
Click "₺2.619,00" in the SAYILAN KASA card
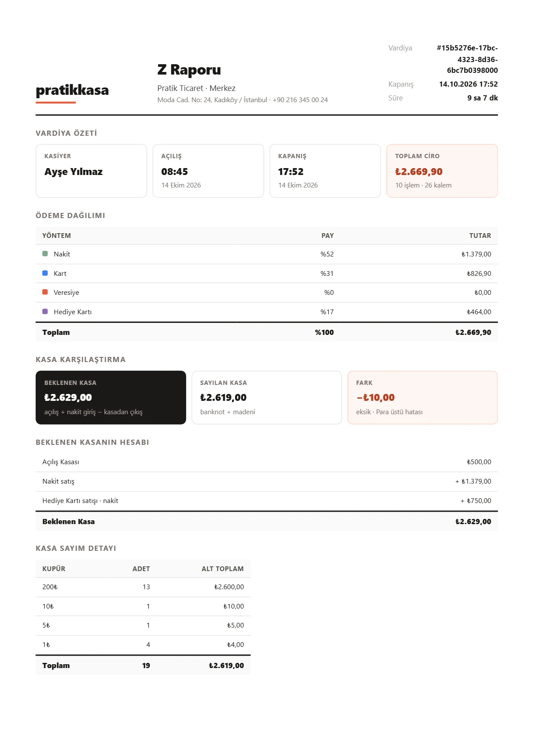(224, 397)
